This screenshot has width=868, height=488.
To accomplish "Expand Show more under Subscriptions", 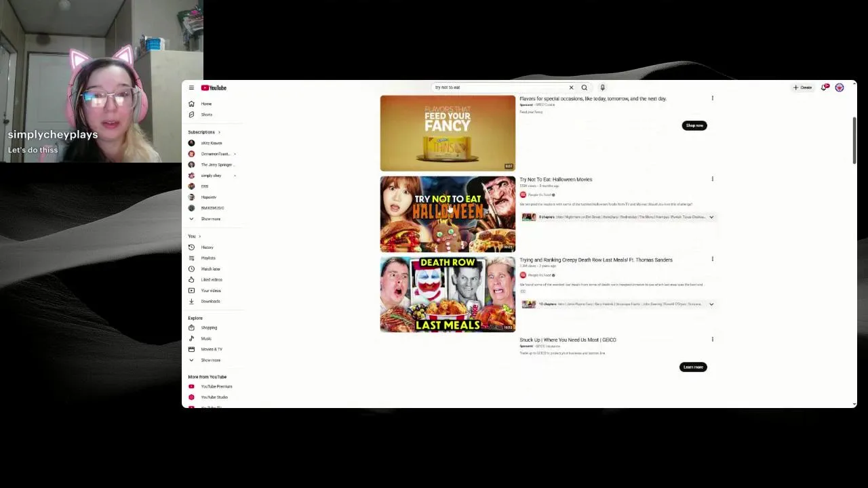I will click(210, 219).
